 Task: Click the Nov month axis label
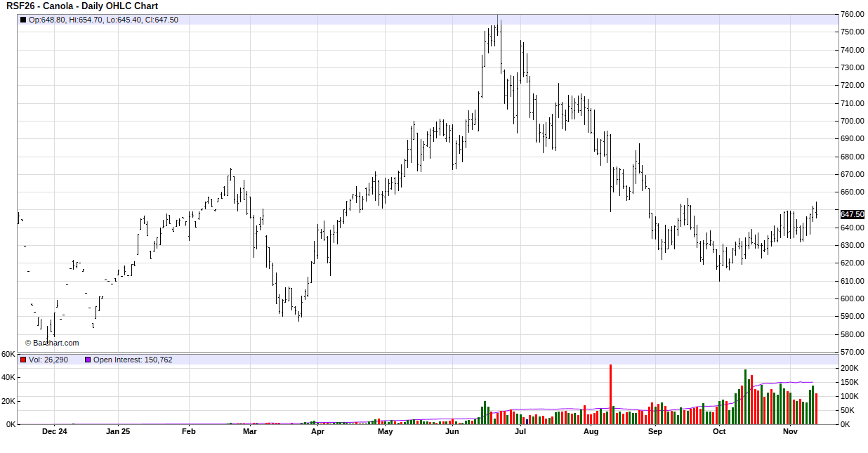(x=790, y=432)
